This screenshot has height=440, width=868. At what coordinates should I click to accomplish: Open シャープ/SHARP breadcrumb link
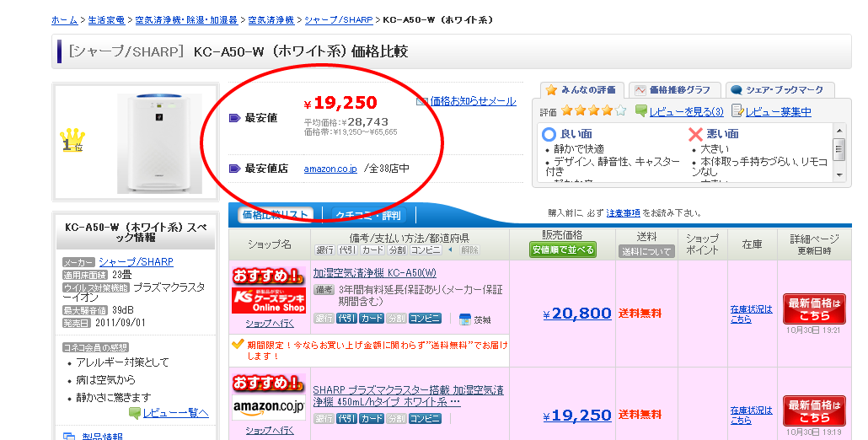point(338,20)
